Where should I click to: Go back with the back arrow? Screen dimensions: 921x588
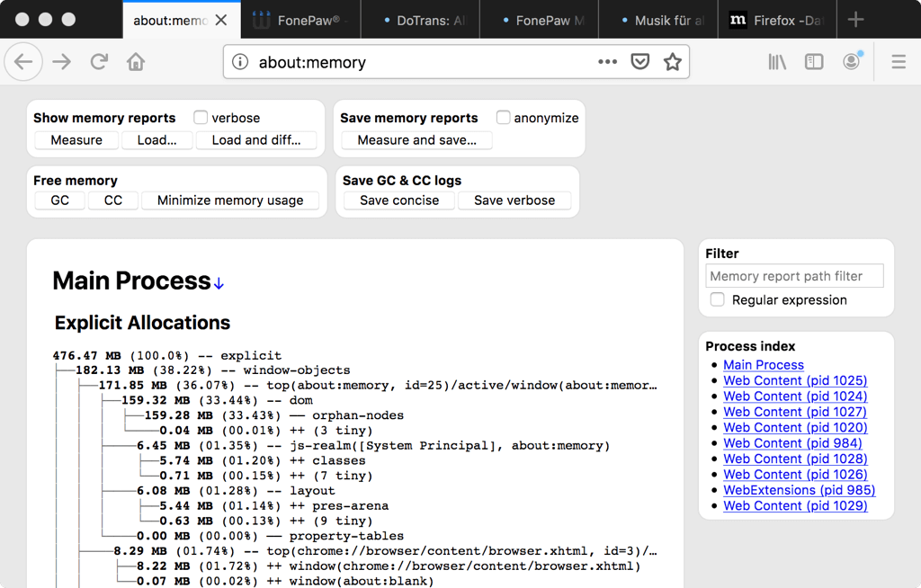(x=23, y=62)
